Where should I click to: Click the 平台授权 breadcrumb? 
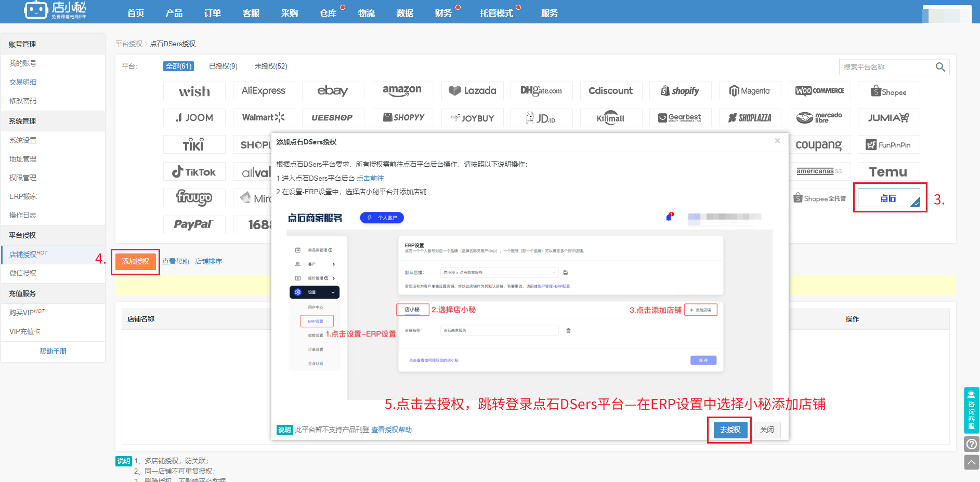pos(129,44)
